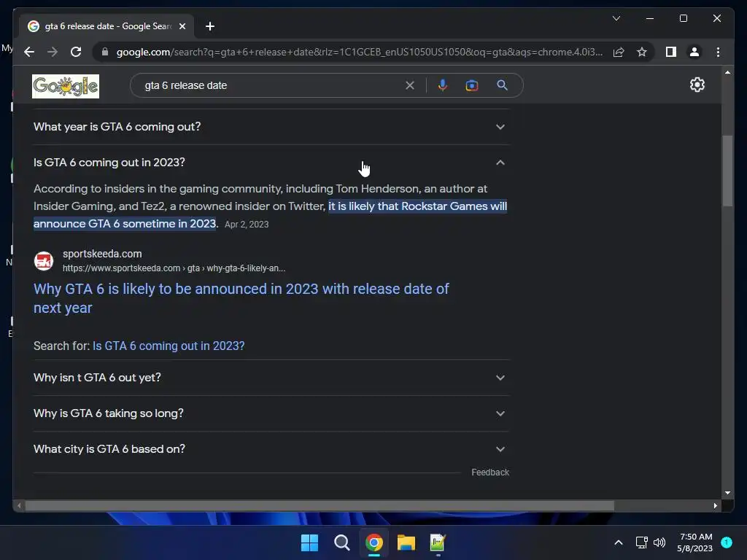
Task: Click the Google doodle logo
Action: point(66,86)
